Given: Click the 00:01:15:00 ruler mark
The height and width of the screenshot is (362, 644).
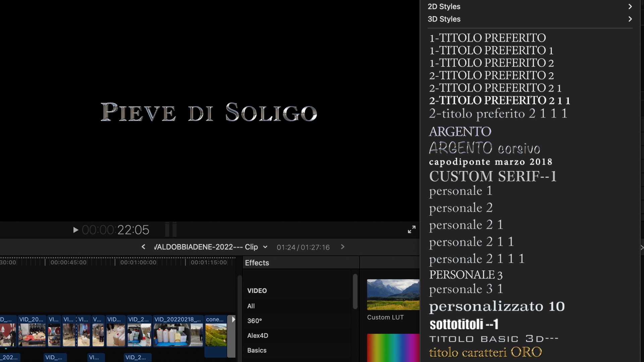Looking at the screenshot, I should pyautogui.click(x=209, y=262).
